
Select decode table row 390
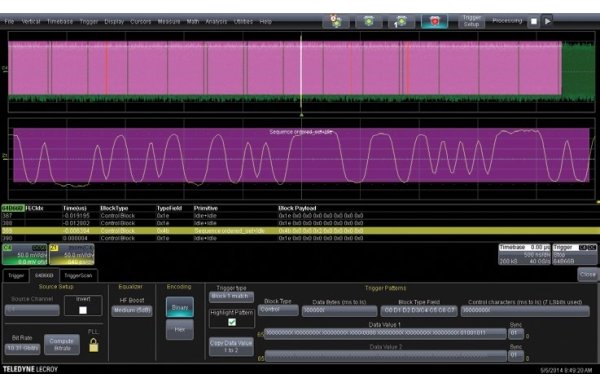[300, 238]
